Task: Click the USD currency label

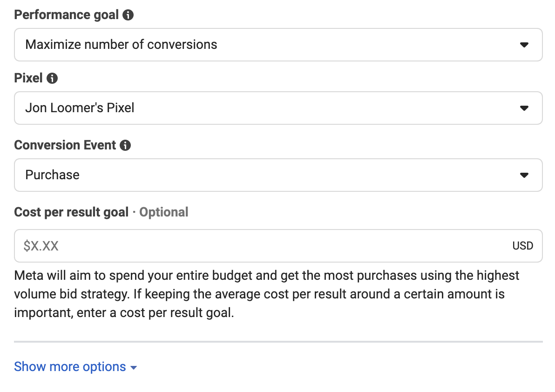Action: tap(522, 246)
